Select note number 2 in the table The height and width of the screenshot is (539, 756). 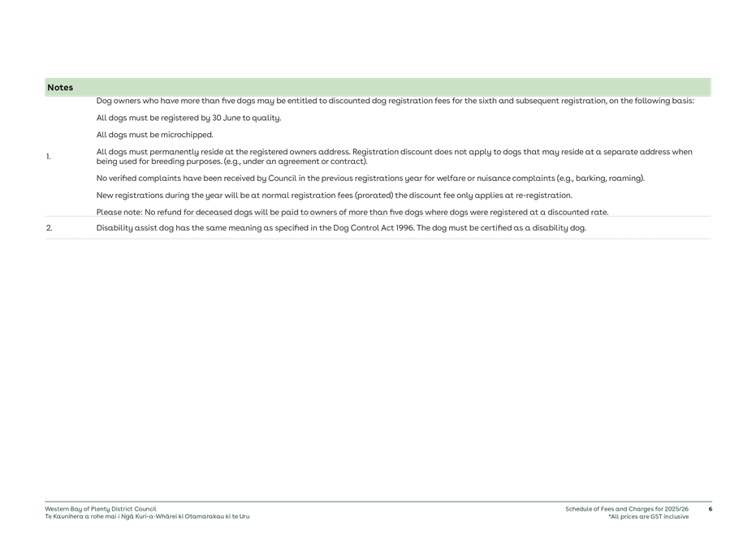coord(49,228)
